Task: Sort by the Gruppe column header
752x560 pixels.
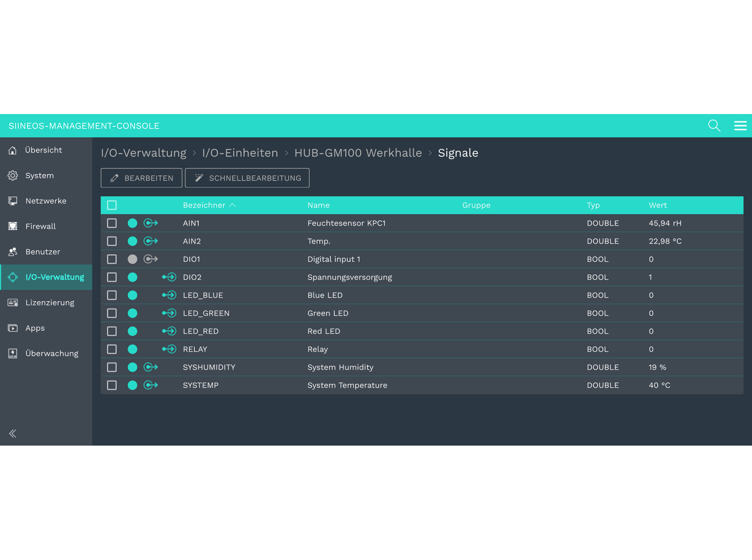Action: (x=476, y=205)
